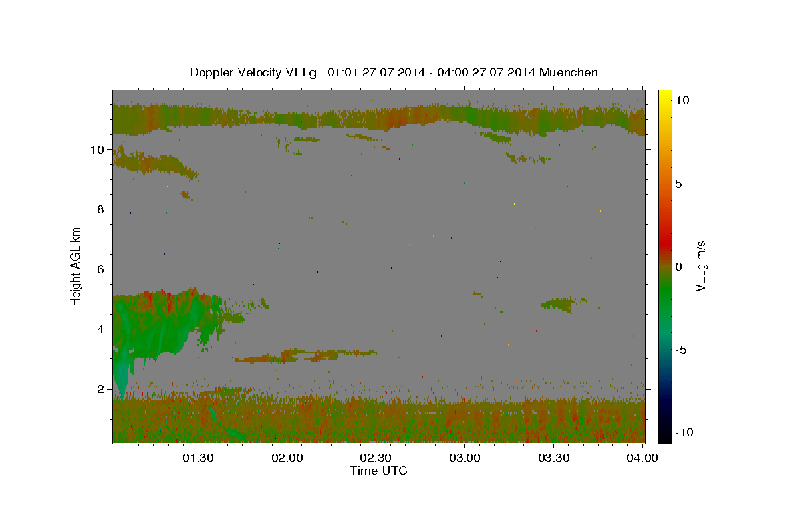Viewport: 798px width, 532px height.
Task: Click the plot title 'Doppler Velocity VELg'
Action: point(254,72)
